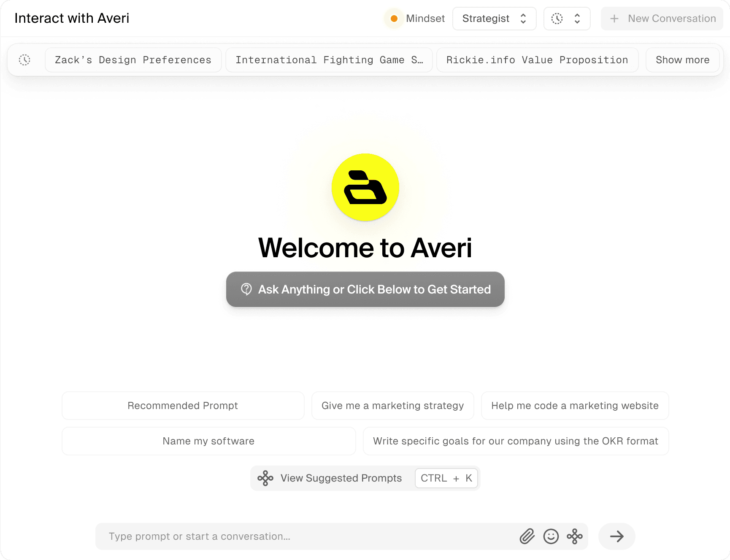Open the emoji picker icon
Image resolution: width=730 pixels, height=560 pixels.
(x=551, y=536)
